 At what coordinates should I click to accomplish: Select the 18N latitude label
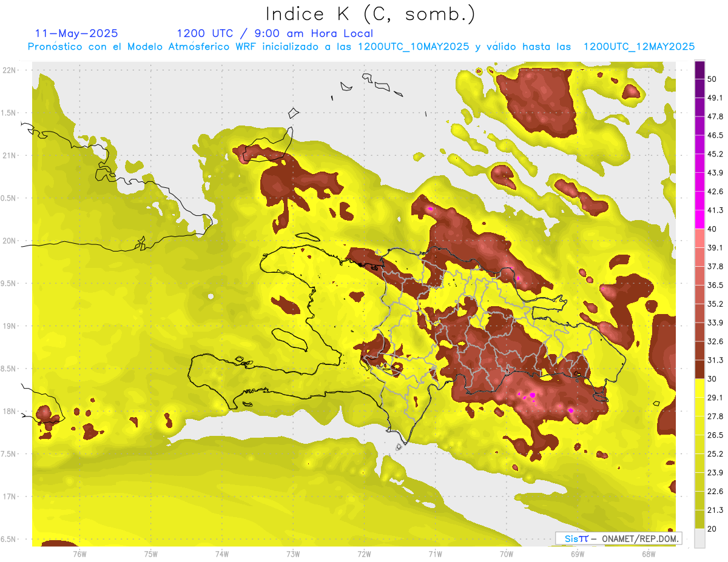(x=9, y=412)
